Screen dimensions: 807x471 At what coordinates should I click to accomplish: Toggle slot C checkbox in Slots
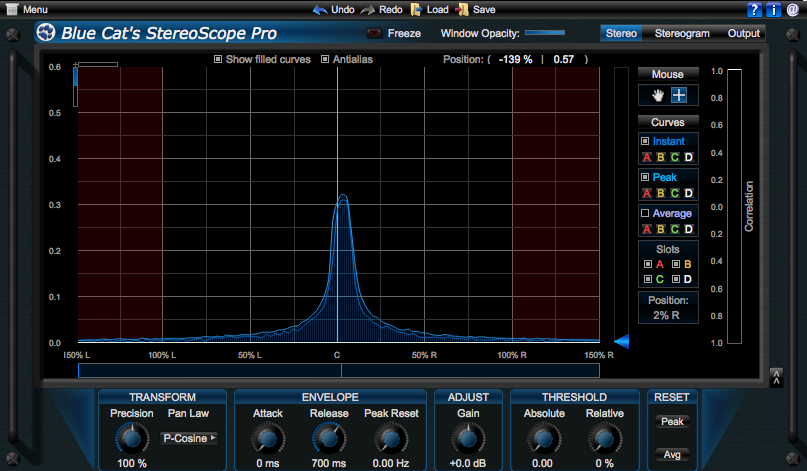point(648,279)
